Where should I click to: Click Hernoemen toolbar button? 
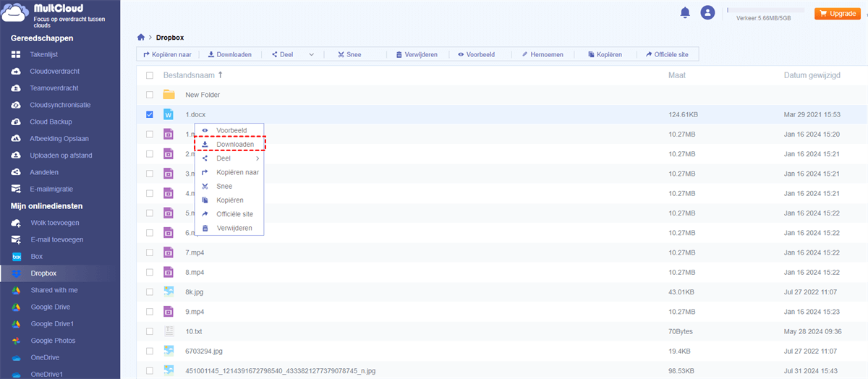[542, 54]
